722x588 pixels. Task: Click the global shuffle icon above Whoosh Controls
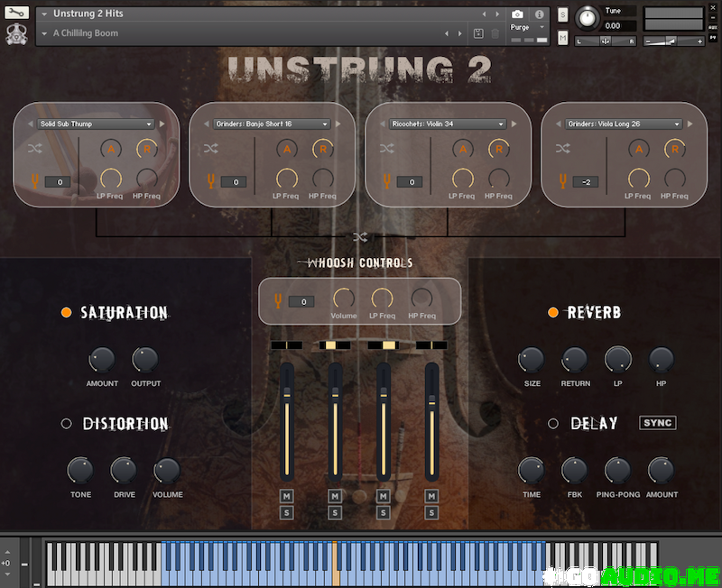(x=360, y=237)
